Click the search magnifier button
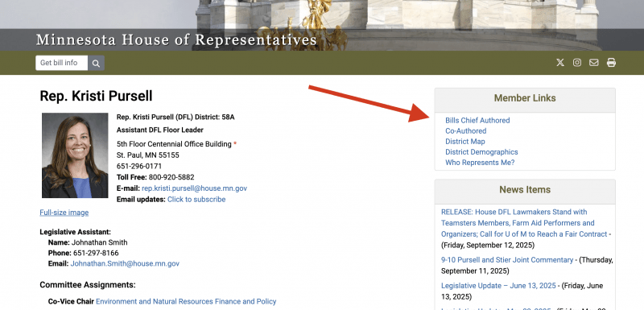The image size is (644, 310). point(96,64)
